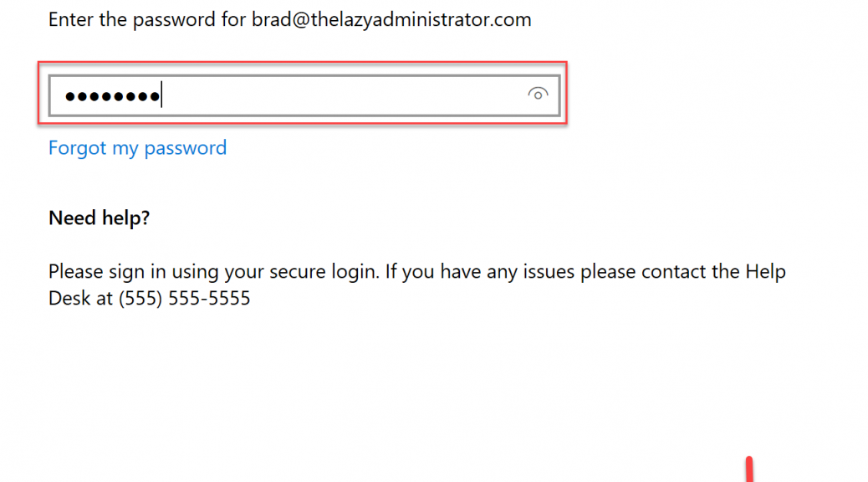Click the 'Enter the password for' prompt text
Viewport: 868px width, 482px height.
pos(147,20)
